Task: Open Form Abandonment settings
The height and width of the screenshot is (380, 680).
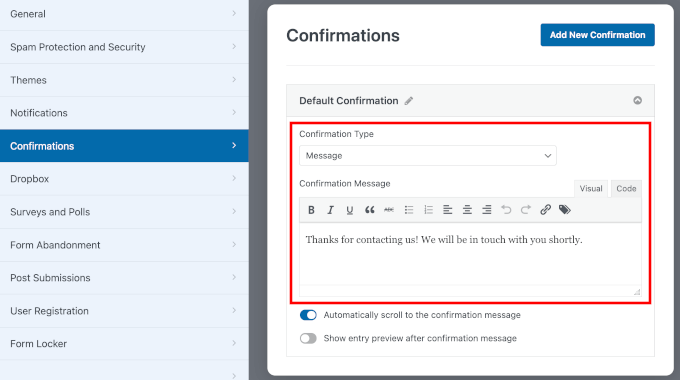Action: point(124,245)
